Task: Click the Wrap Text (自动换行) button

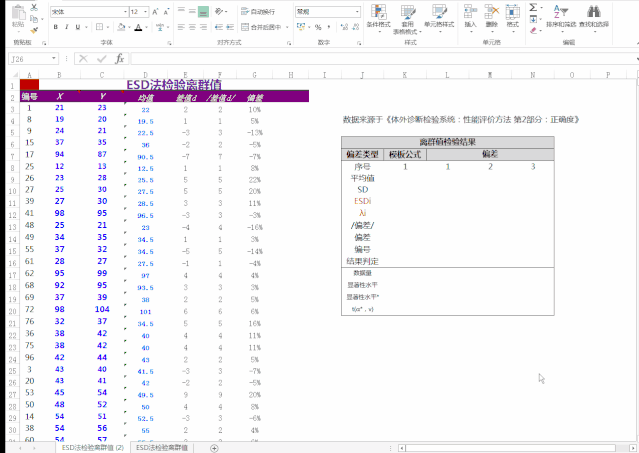Action: pyautogui.click(x=263, y=11)
